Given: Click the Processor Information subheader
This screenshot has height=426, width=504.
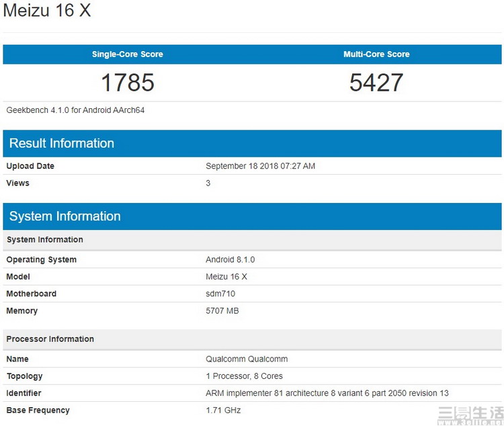Looking at the screenshot, I should [x=252, y=339].
